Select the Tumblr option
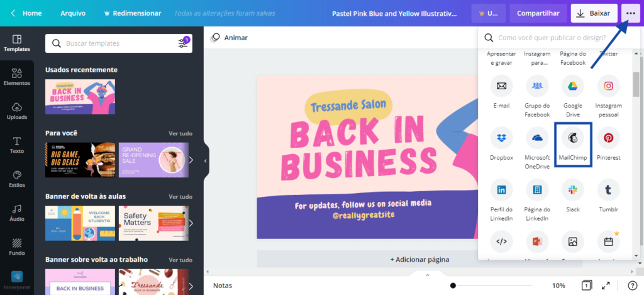This screenshot has height=295, width=644. [x=609, y=196]
